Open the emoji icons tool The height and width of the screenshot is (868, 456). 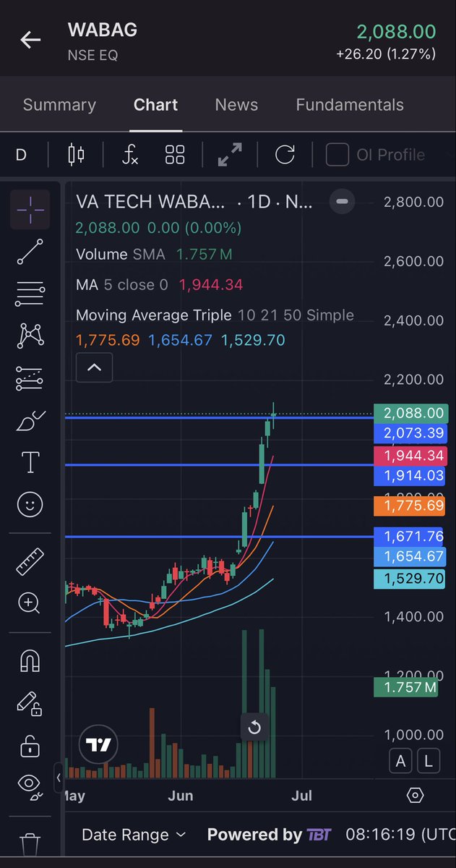(x=30, y=504)
